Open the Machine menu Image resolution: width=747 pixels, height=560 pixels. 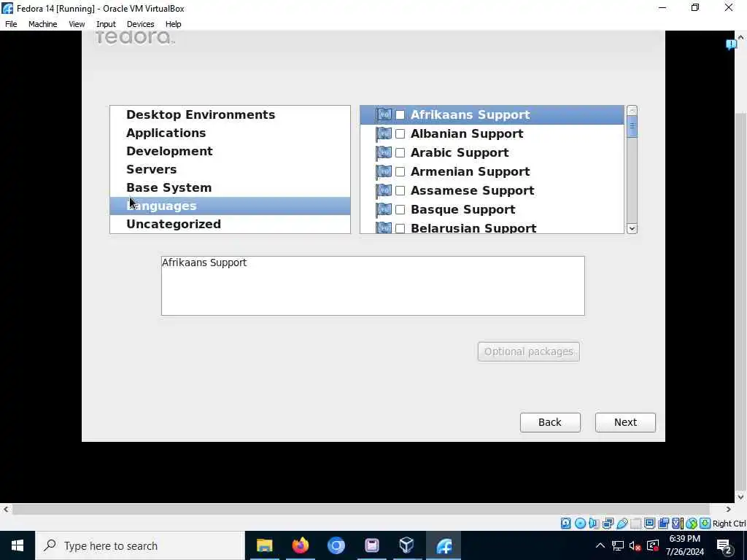(x=43, y=24)
